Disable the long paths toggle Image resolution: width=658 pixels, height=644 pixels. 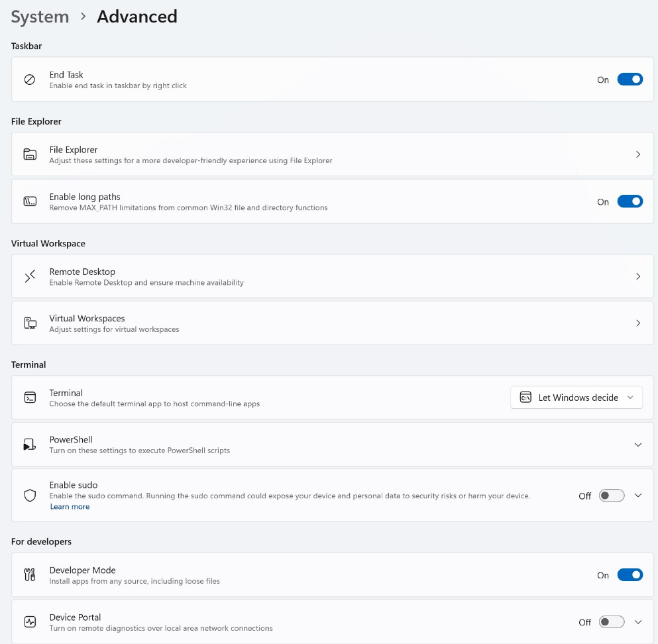[630, 201]
